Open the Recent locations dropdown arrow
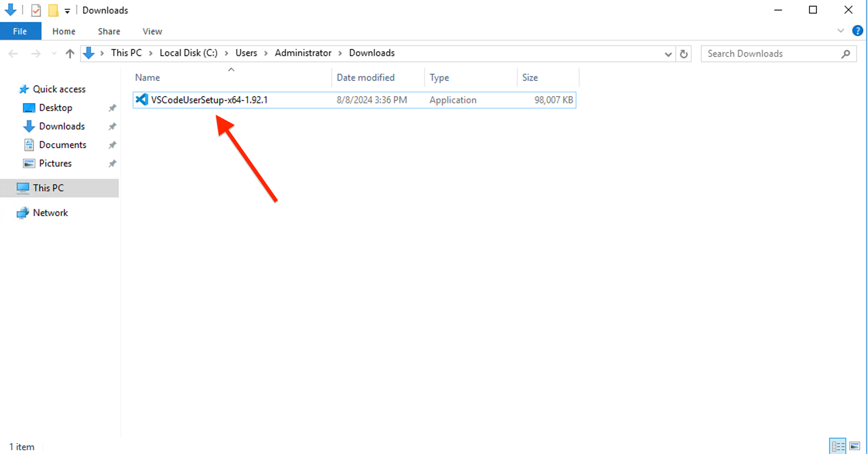 (x=54, y=54)
